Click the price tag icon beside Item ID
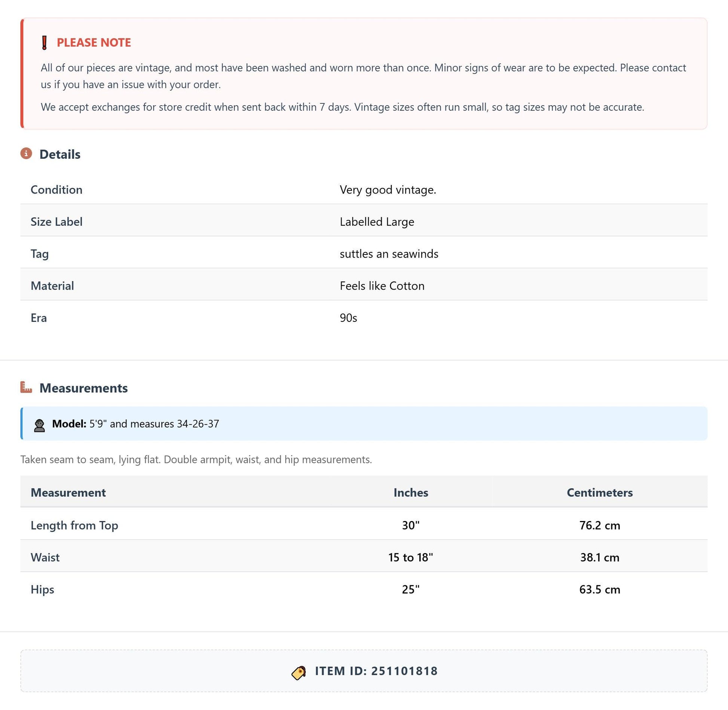The height and width of the screenshot is (710, 728). click(299, 673)
